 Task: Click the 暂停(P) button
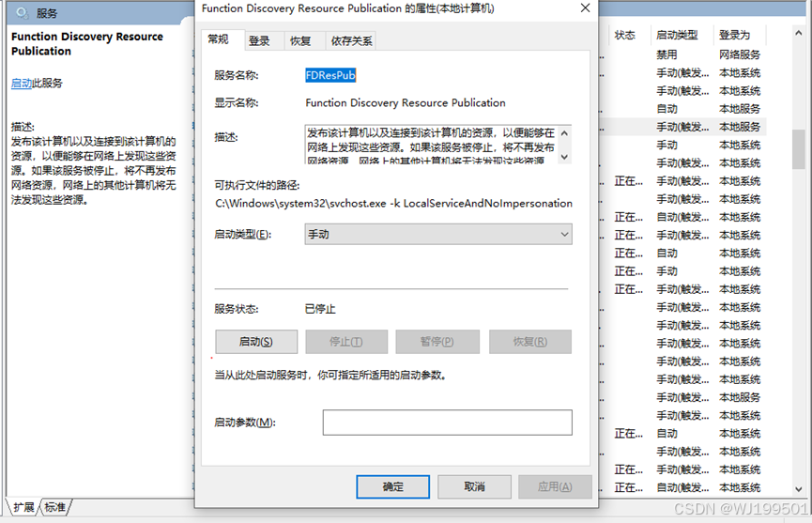click(x=437, y=342)
